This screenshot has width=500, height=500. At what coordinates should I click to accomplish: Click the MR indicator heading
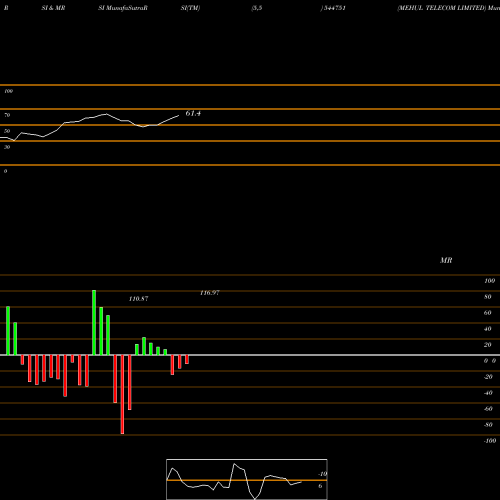[446, 260]
